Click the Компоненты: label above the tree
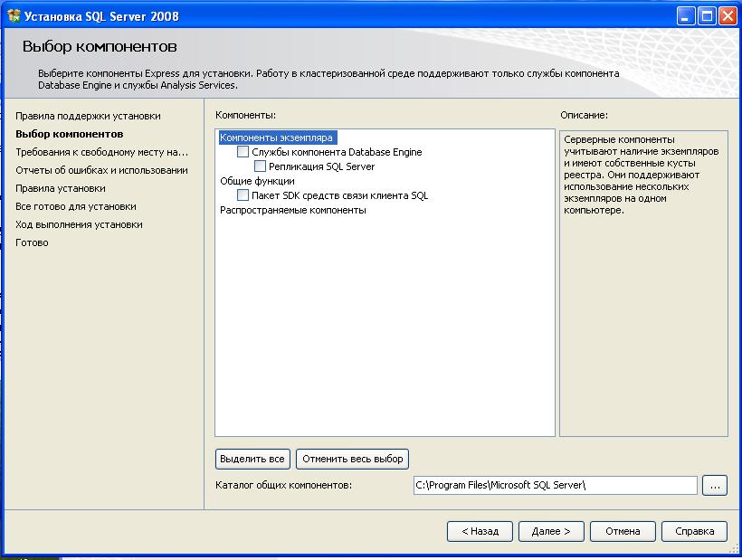The image size is (742, 560). 245,115
